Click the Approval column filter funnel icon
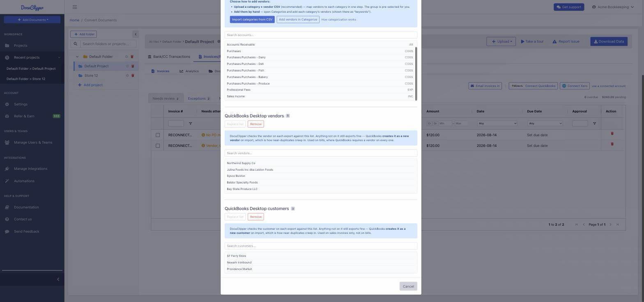644x302 pixels. click(594, 124)
